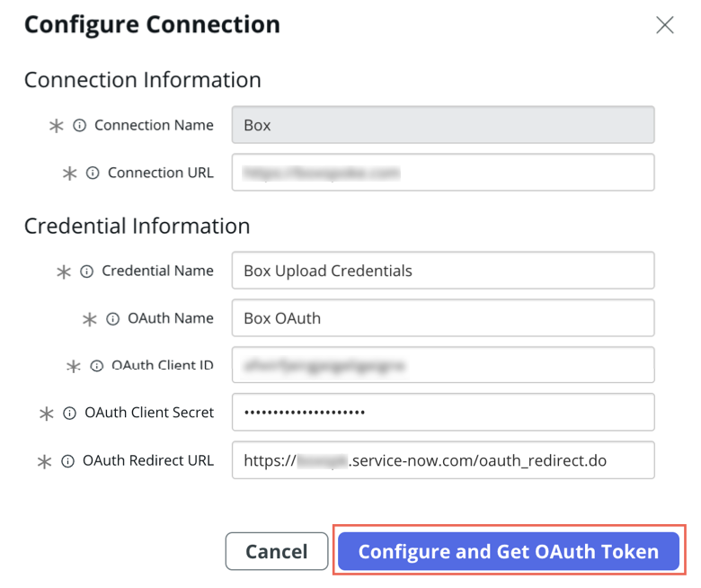Show info tooltip for Credential Name
Viewport: 701px width, 588px height.
tap(87, 271)
